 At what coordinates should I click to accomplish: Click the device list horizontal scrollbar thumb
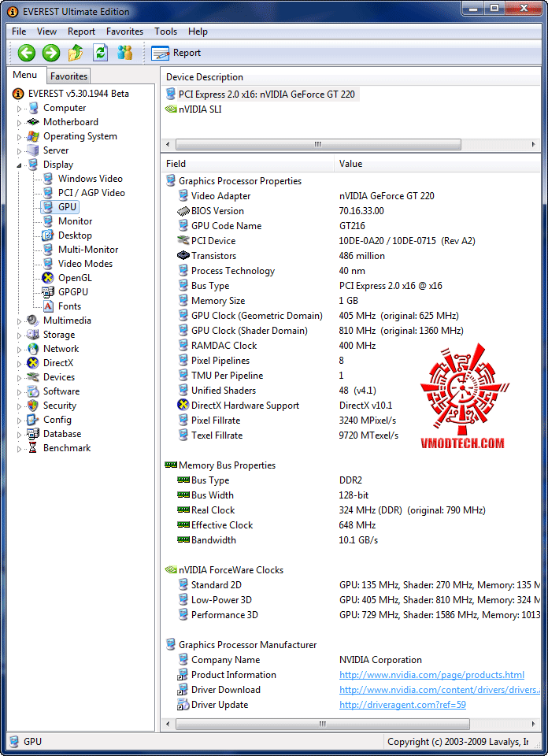318,144
